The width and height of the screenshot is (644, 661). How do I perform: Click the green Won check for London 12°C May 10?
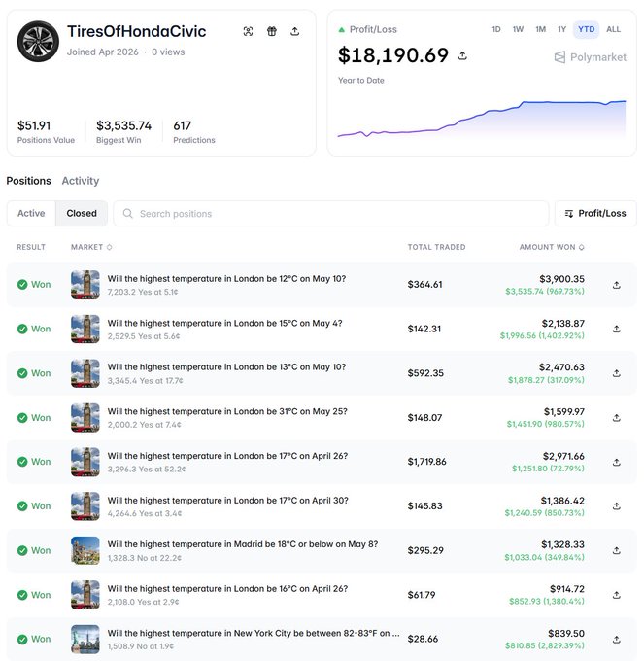[22, 285]
